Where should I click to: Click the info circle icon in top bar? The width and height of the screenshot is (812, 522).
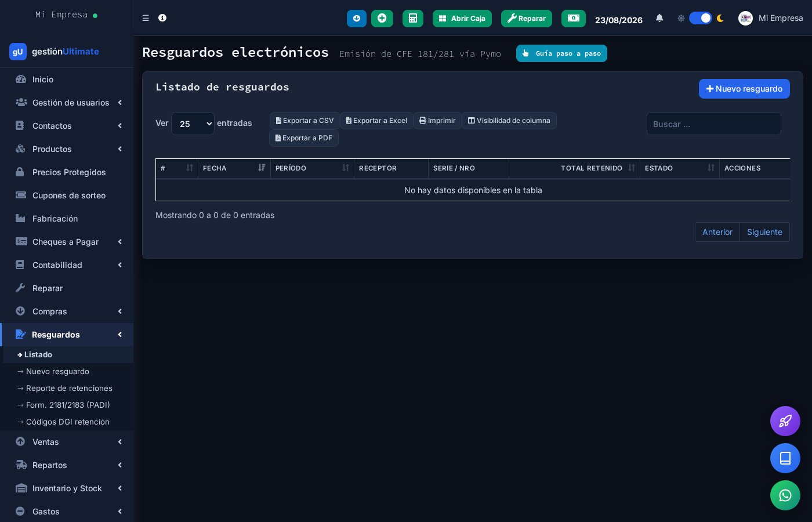162,18
